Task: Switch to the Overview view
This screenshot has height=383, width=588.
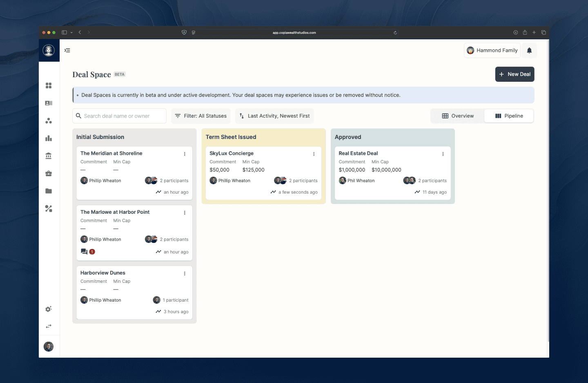Action: point(458,116)
